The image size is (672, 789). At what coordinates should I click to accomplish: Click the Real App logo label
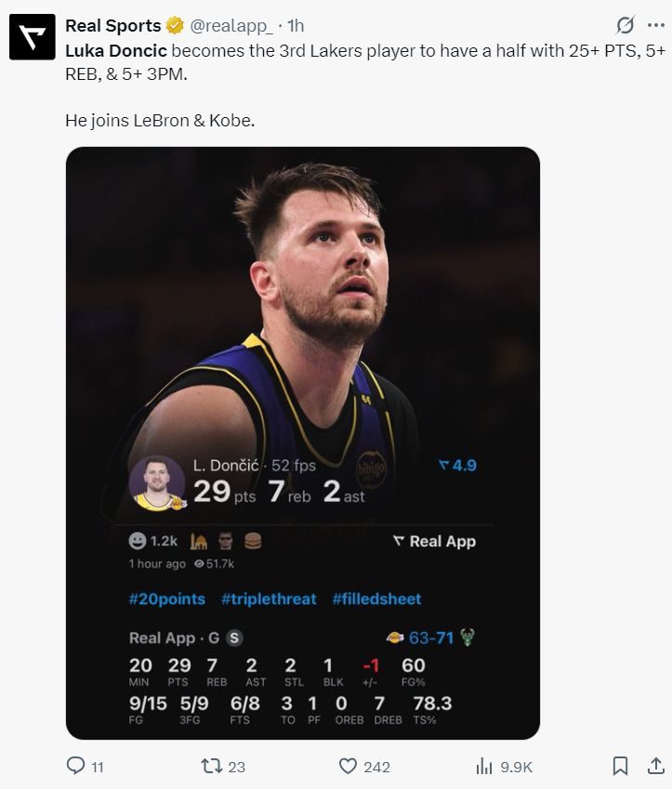coord(434,542)
